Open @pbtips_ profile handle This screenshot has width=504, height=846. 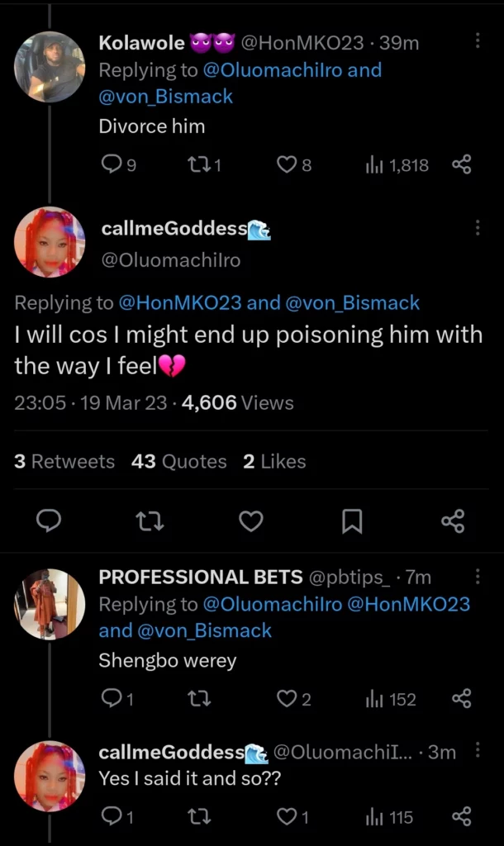pyautogui.click(x=349, y=577)
